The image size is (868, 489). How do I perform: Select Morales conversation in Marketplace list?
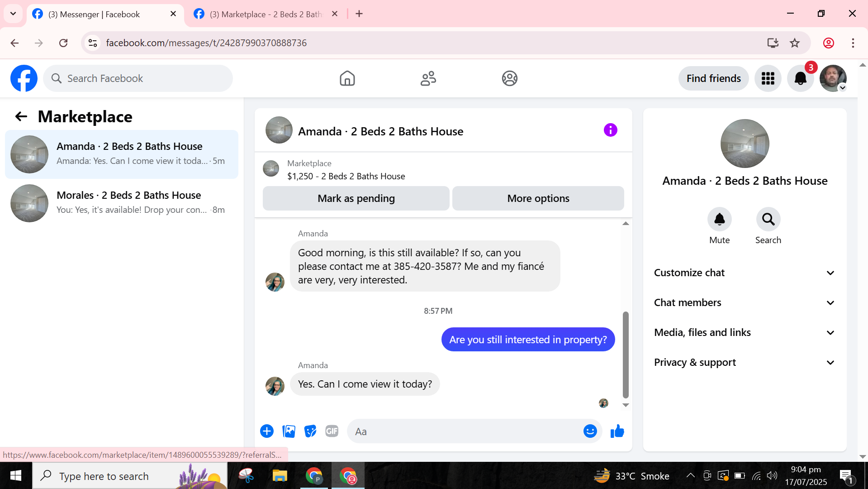point(122,203)
